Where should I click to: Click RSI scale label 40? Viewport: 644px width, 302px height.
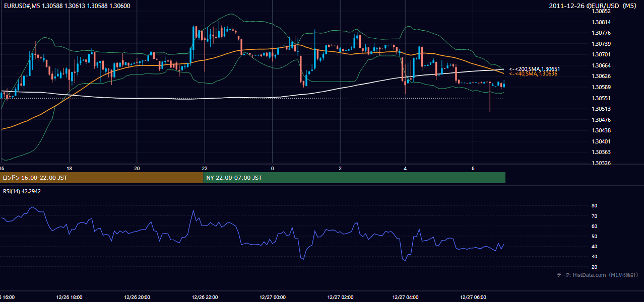(x=595, y=246)
